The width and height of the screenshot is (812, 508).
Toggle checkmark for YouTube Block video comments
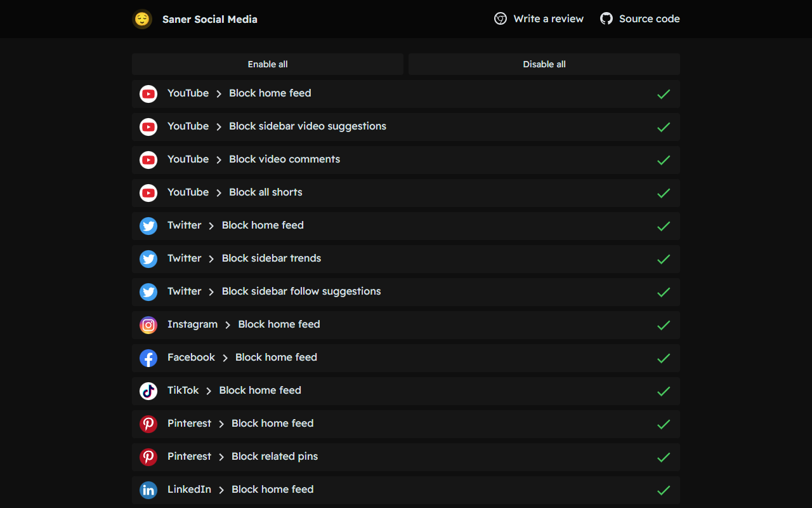(664, 160)
